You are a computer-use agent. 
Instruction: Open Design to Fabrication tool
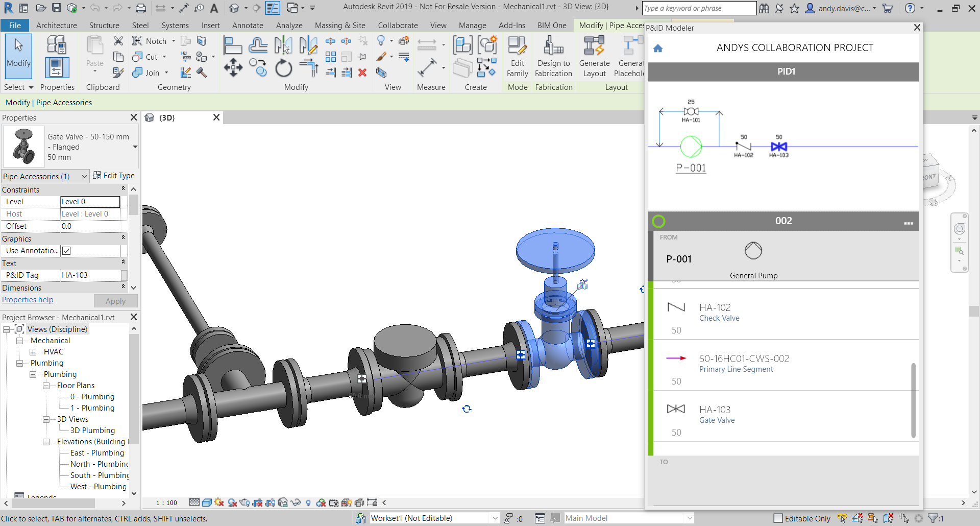click(x=554, y=56)
